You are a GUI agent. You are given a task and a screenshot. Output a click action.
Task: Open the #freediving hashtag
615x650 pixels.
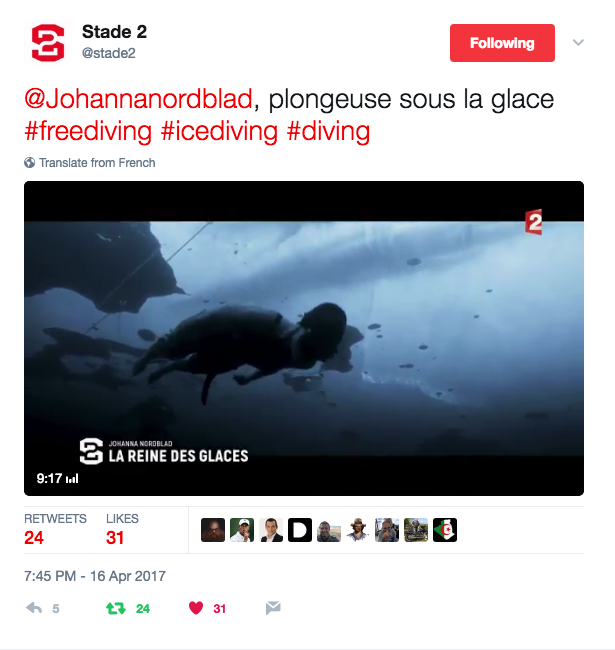point(88,131)
